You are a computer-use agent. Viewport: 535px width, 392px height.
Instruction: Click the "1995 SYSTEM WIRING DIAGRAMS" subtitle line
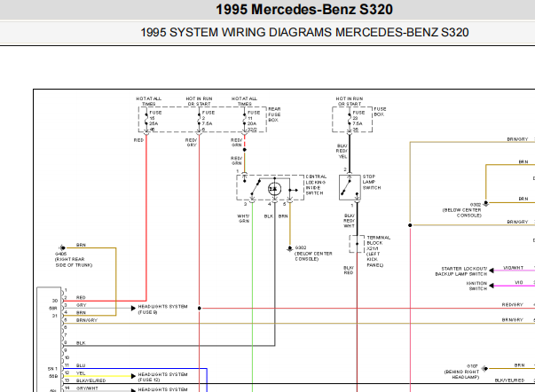point(304,33)
